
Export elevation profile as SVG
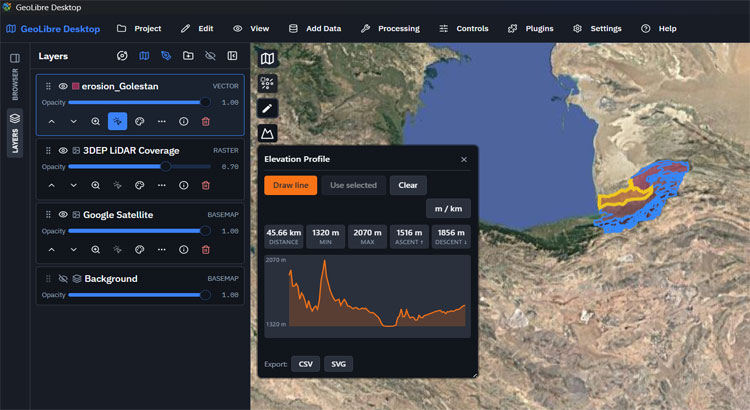(339, 364)
